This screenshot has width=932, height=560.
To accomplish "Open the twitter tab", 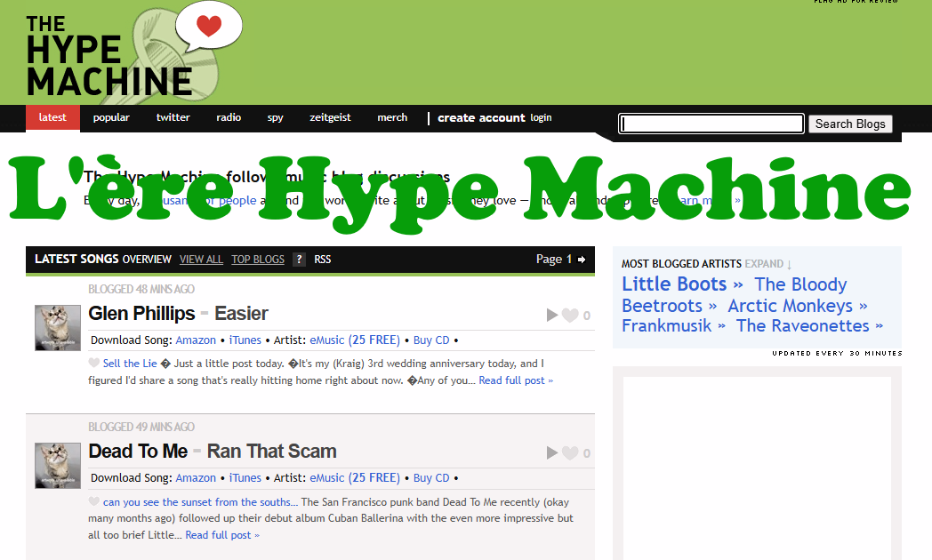I will (173, 117).
